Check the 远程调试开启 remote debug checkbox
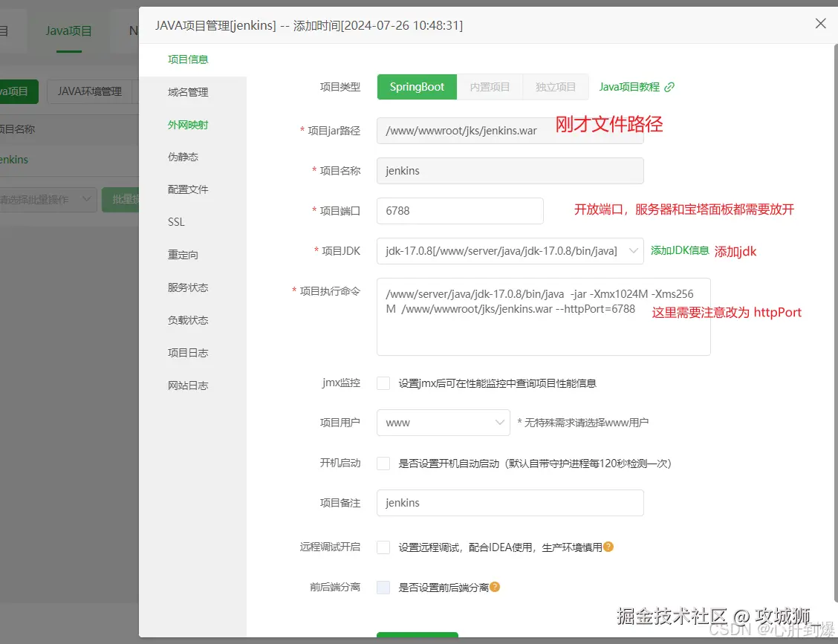838x644 pixels. 383,547
